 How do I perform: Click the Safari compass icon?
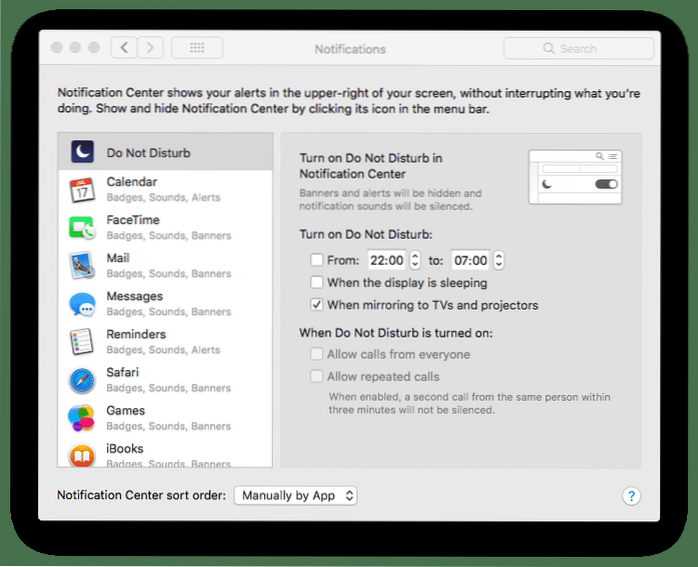82,380
